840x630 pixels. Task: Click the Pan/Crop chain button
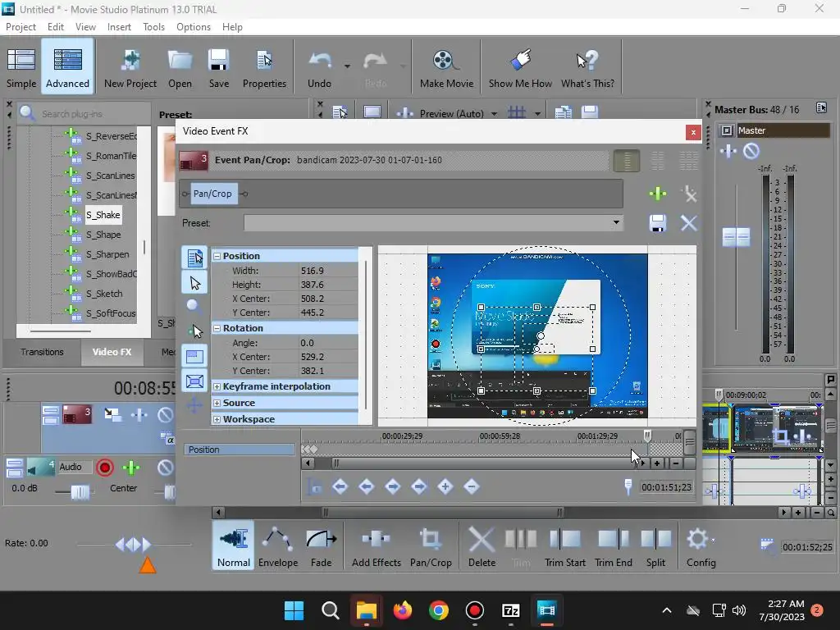pos(212,194)
